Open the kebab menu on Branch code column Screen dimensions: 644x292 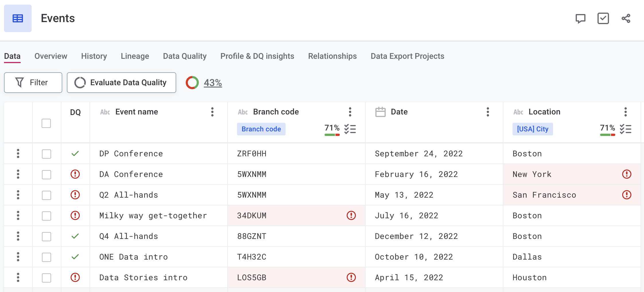click(x=350, y=112)
